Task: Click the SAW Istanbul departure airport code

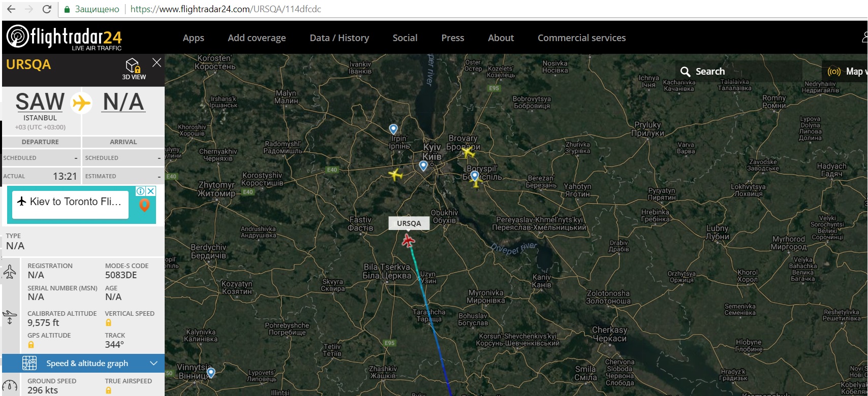Action: click(40, 102)
